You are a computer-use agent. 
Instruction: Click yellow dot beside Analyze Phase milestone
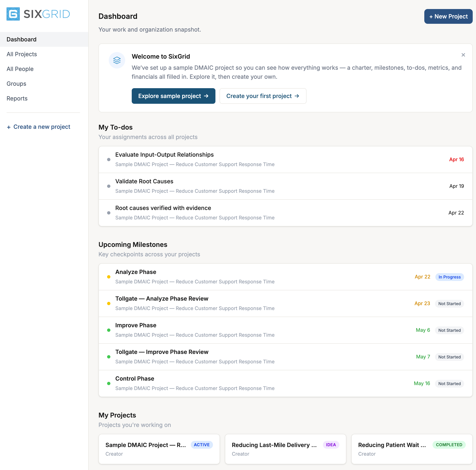click(109, 277)
